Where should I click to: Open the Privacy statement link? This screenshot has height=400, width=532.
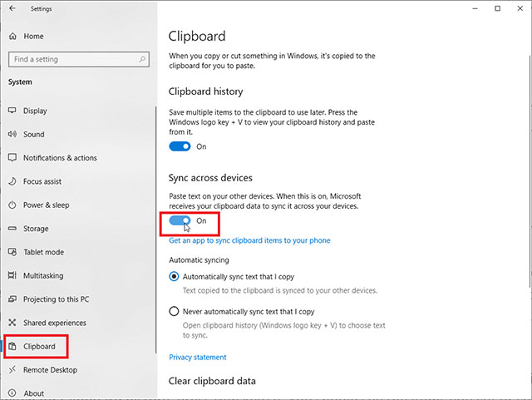point(197,357)
